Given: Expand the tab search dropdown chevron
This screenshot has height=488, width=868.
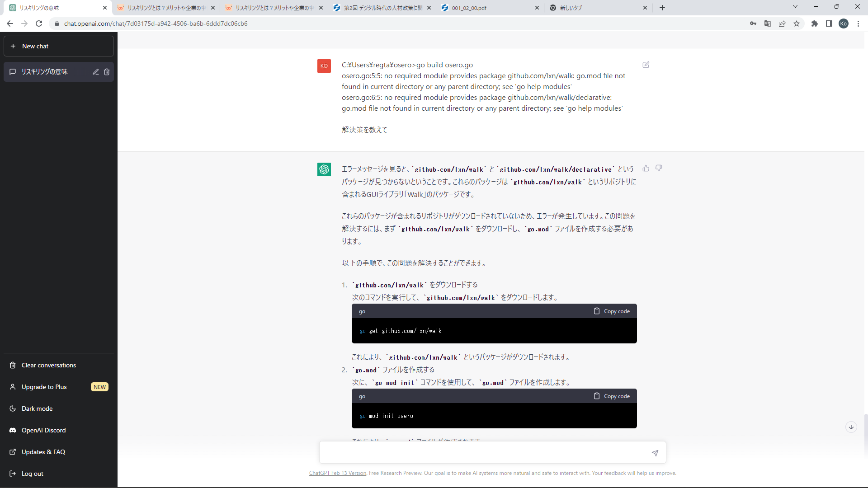Looking at the screenshot, I should 795,7.
